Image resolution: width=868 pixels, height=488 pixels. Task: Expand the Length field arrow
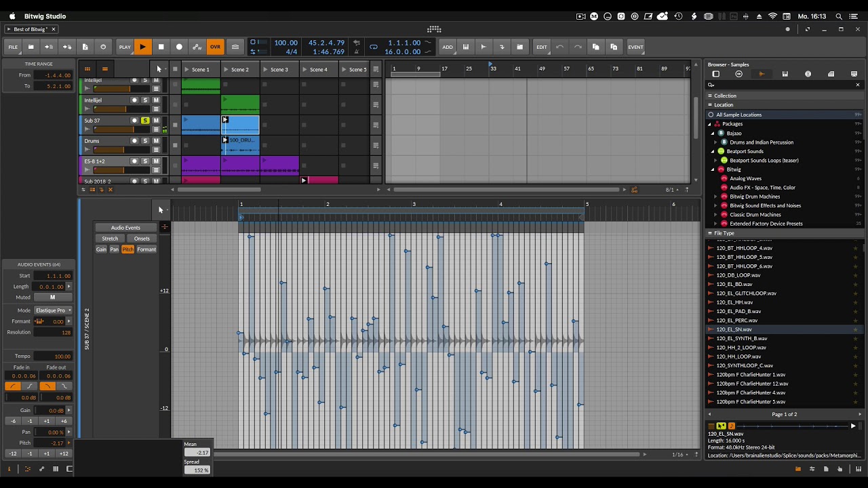click(x=68, y=287)
